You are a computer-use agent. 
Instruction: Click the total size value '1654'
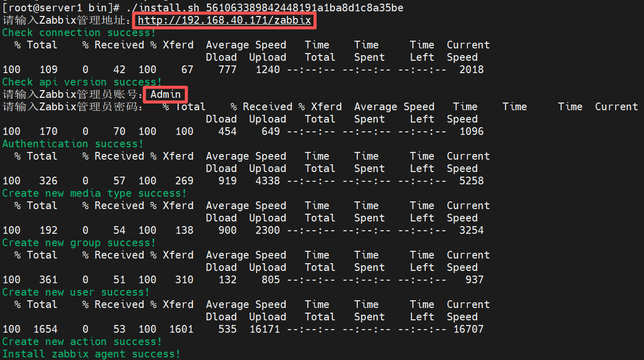point(45,330)
